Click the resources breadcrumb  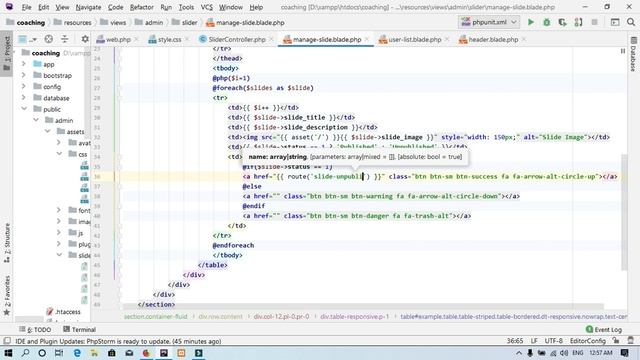click(73, 22)
